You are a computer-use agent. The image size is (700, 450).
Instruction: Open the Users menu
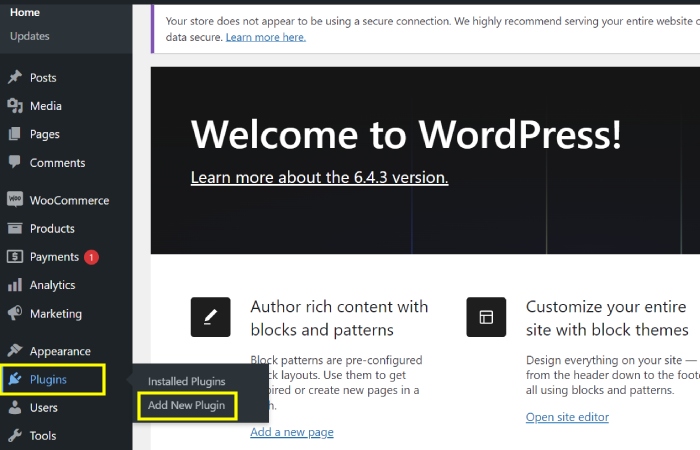[x=44, y=408]
